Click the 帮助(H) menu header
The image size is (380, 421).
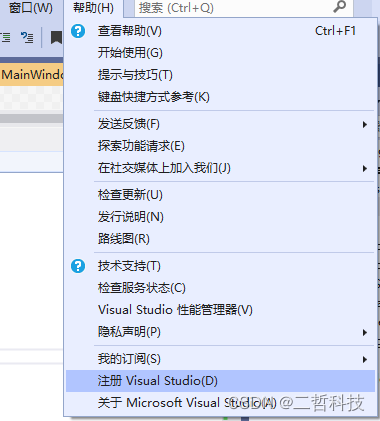coord(93,8)
